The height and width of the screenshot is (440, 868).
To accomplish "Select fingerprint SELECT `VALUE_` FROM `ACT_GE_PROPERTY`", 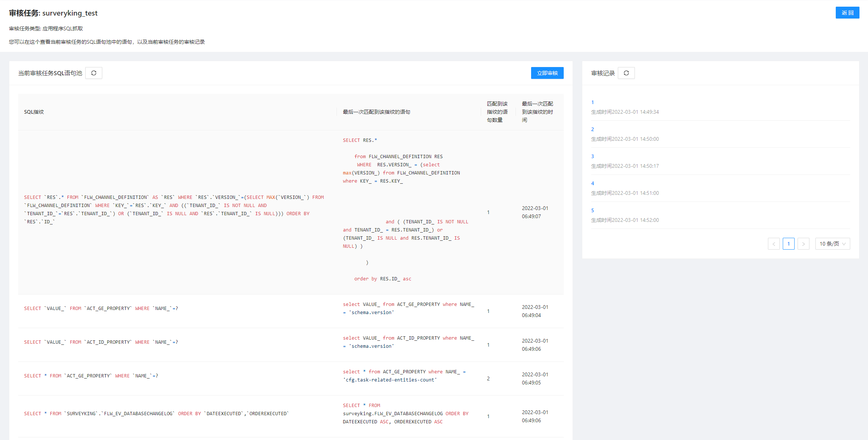I will click(x=101, y=308).
